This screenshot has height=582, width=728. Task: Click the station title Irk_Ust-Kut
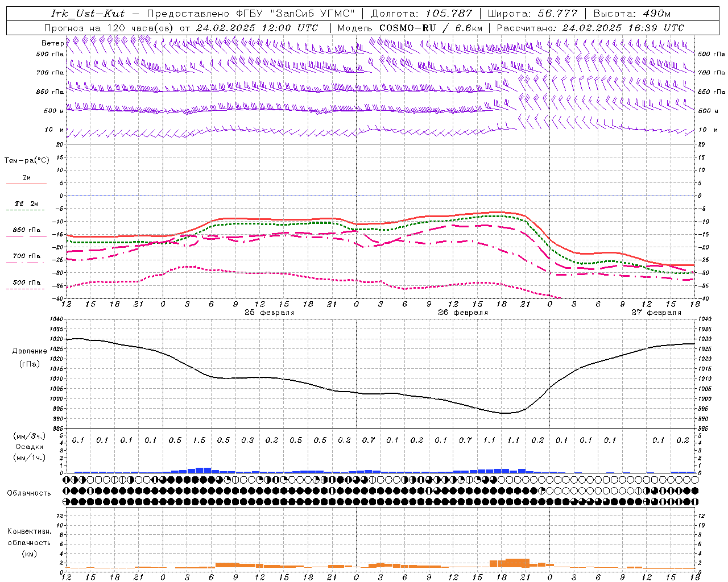88,14
